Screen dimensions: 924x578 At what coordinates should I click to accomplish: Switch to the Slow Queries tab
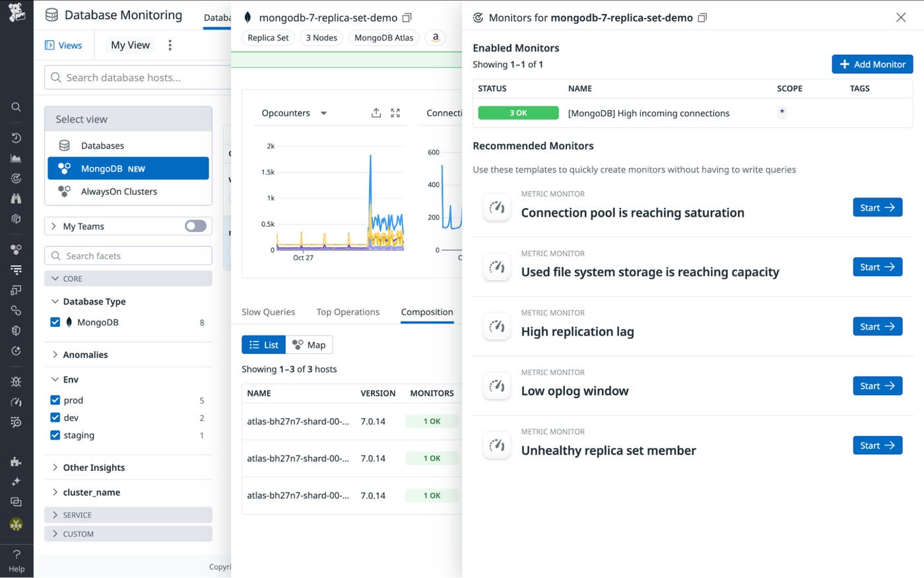point(268,312)
